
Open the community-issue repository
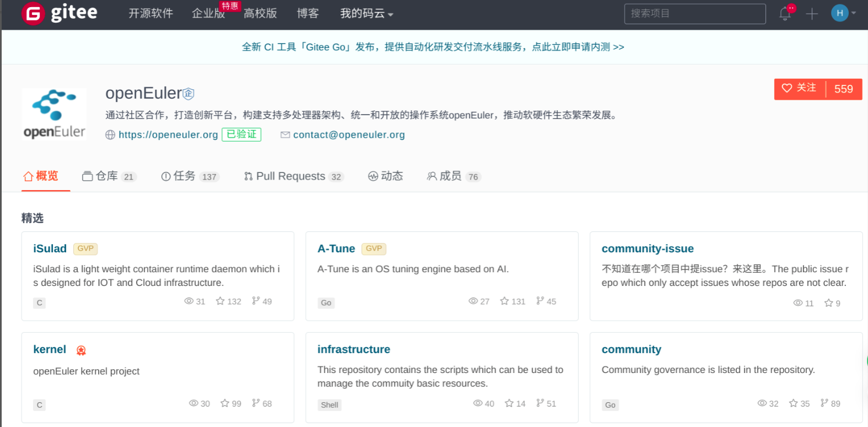(648, 248)
